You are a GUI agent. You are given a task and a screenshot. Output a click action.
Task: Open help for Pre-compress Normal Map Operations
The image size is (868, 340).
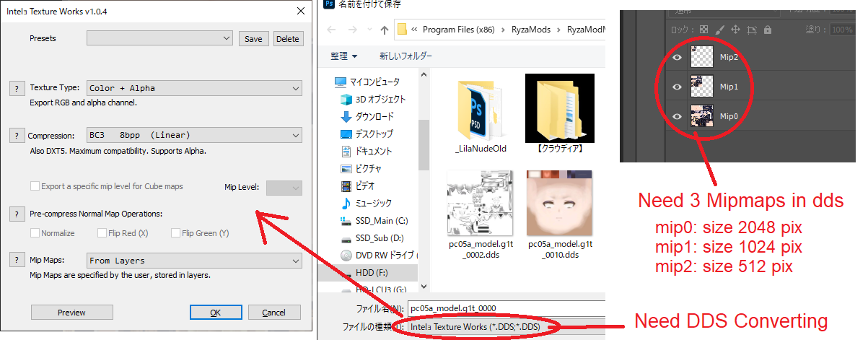[17, 214]
